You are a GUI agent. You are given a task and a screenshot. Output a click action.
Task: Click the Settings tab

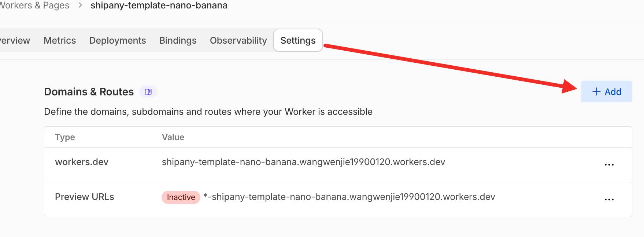click(x=298, y=40)
